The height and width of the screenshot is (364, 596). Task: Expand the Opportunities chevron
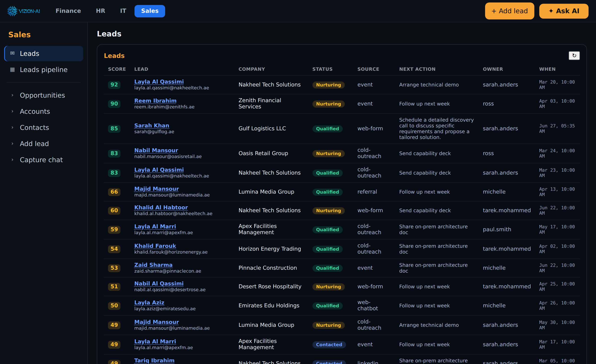click(12, 95)
